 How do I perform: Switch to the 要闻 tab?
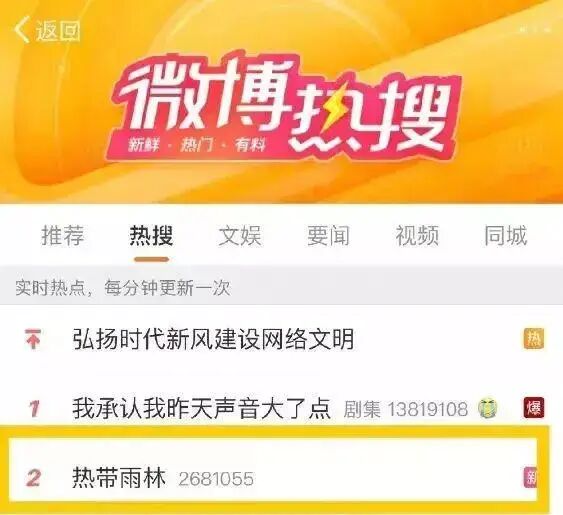click(x=328, y=236)
